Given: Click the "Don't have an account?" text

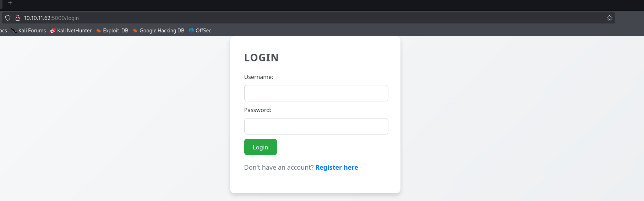Looking at the screenshot, I should tap(279, 167).
